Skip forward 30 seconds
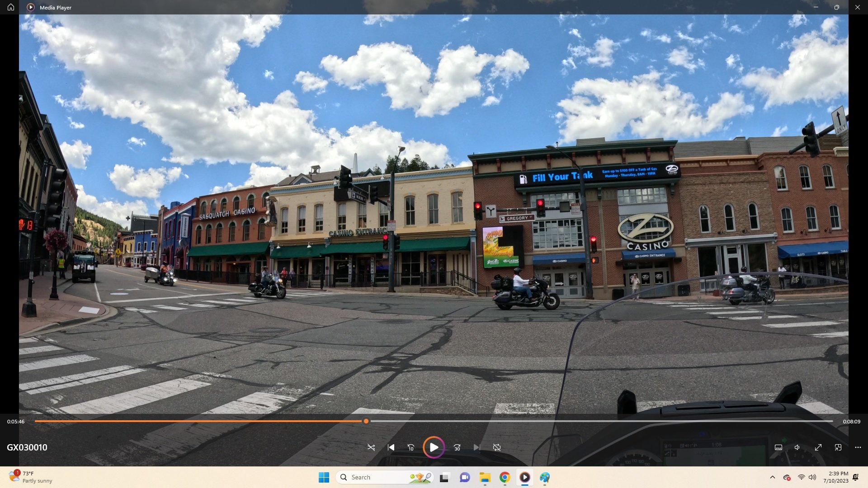 [457, 447]
